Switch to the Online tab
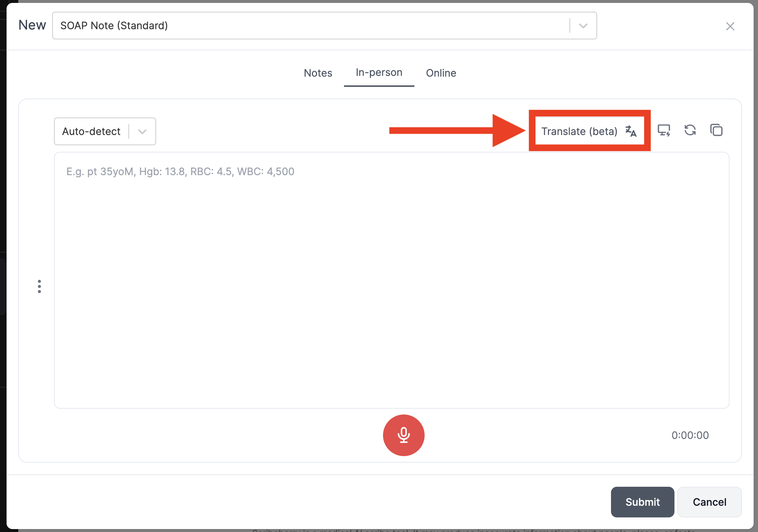Screen dimensions: 758x532 click(441, 73)
